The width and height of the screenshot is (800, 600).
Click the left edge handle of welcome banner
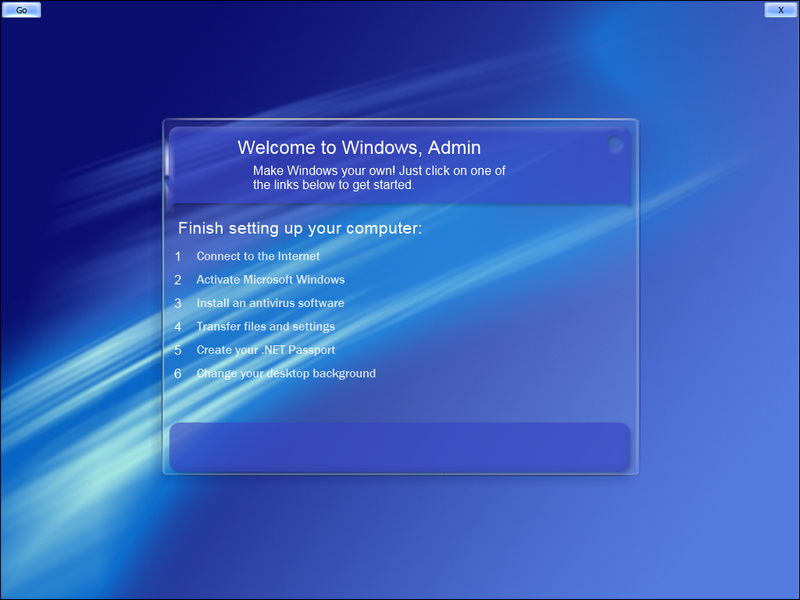click(167, 161)
